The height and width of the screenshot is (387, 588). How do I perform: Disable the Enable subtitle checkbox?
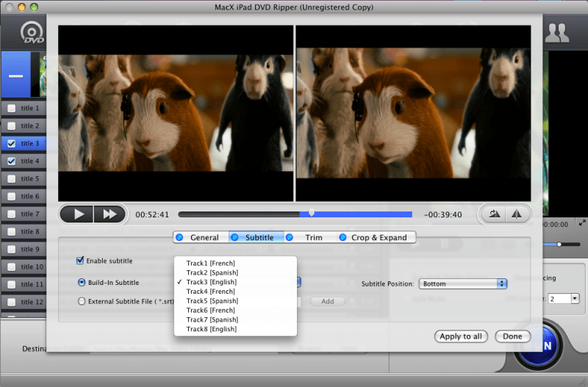[80, 261]
